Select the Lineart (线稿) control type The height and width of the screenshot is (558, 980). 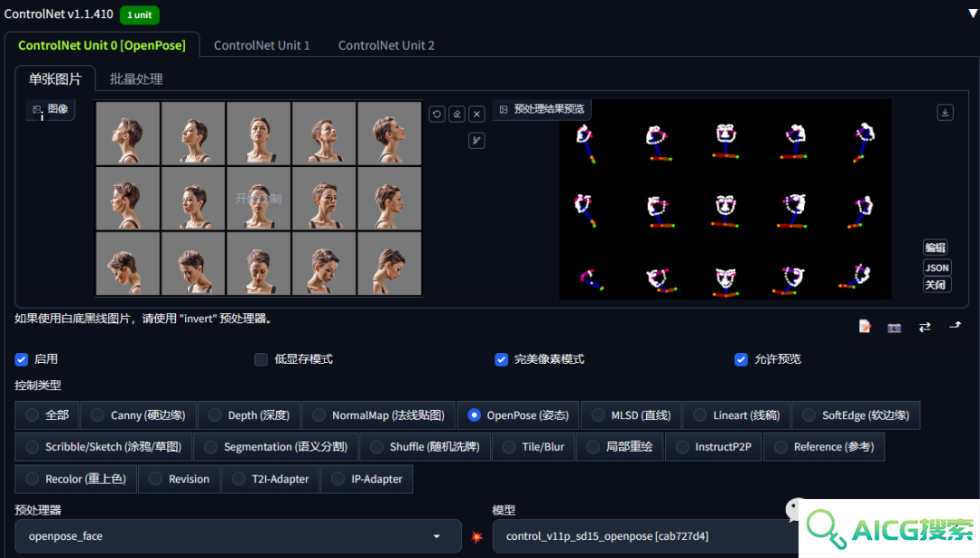(736, 415)
